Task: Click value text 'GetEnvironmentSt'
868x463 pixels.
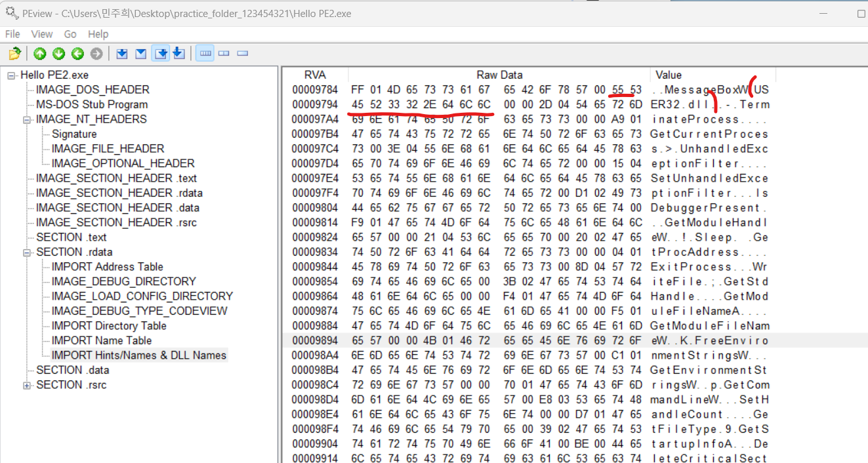Action: 710,370
